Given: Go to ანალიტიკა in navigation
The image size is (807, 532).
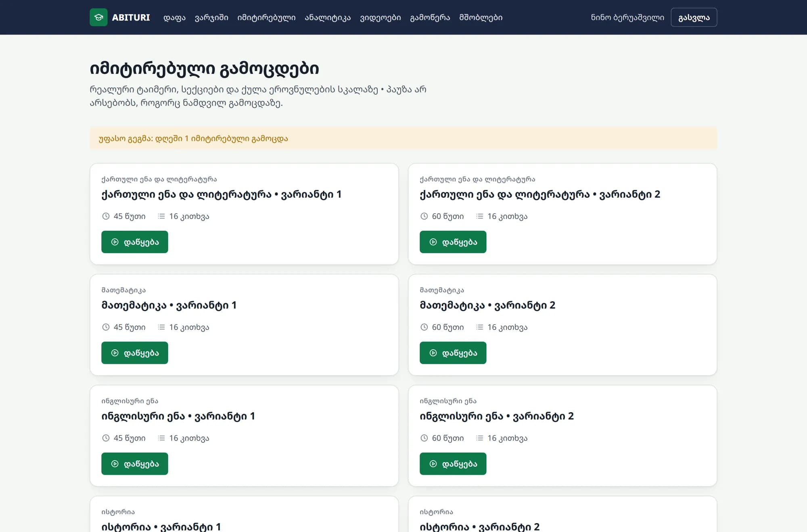Looking at the screenshot, I should coord(328,17).
